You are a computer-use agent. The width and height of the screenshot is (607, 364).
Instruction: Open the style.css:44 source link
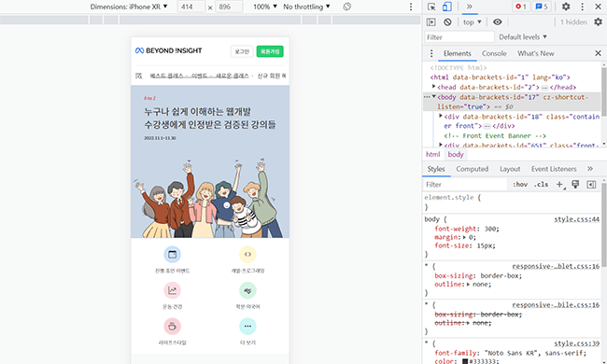tap(576, 219)
